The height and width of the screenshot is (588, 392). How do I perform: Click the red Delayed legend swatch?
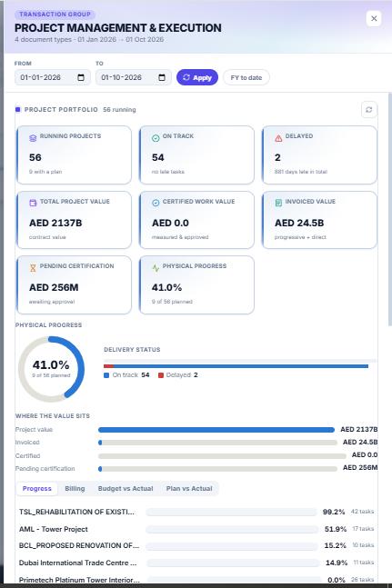point(161,375)
